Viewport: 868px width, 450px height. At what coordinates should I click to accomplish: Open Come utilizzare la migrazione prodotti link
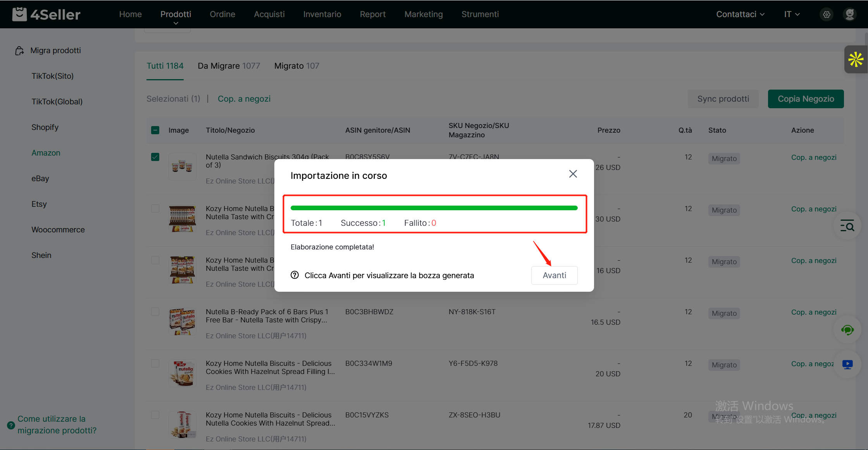coord(57,425)
